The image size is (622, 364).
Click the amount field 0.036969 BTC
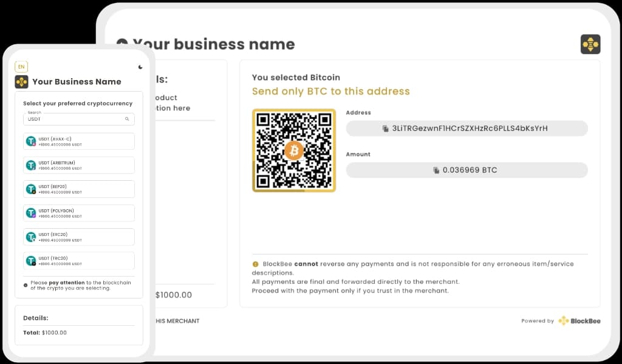click(467, 170)
